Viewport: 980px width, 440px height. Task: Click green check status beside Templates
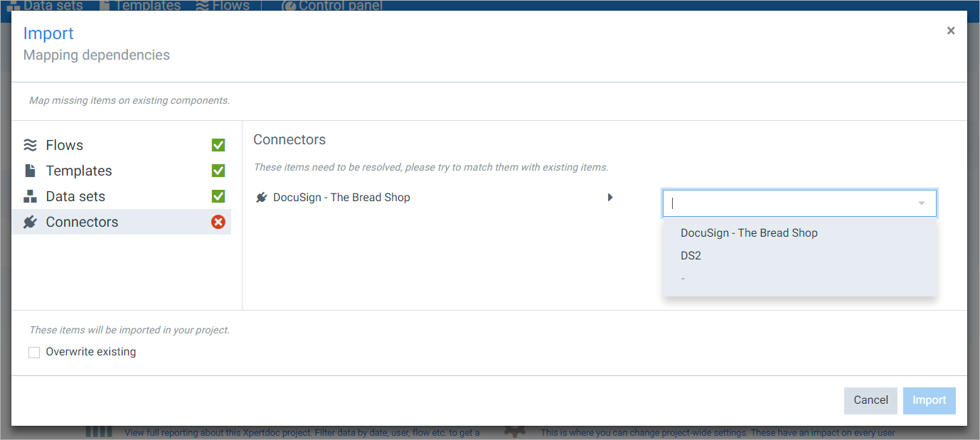[x=218, y=171]
